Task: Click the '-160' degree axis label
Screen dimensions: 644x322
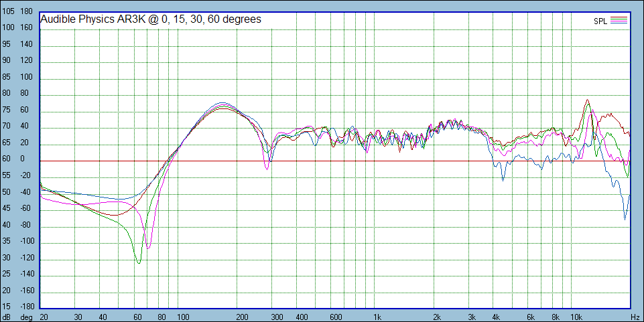Action: [27, 291]
